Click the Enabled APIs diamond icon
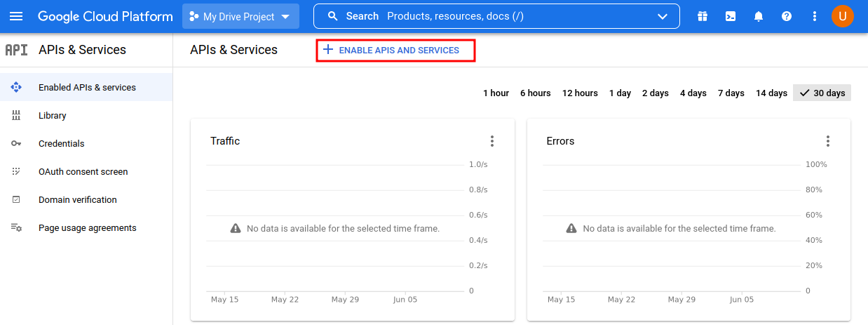 pos(16,87)
